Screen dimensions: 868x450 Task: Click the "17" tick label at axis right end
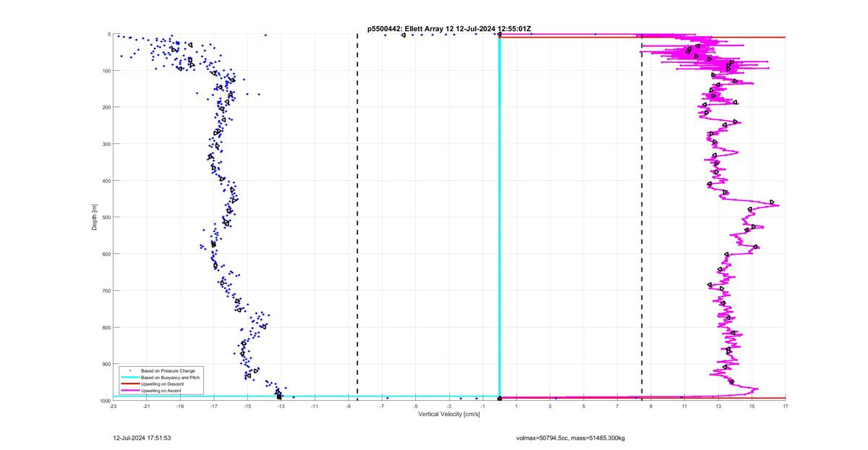tap(786, 406)
